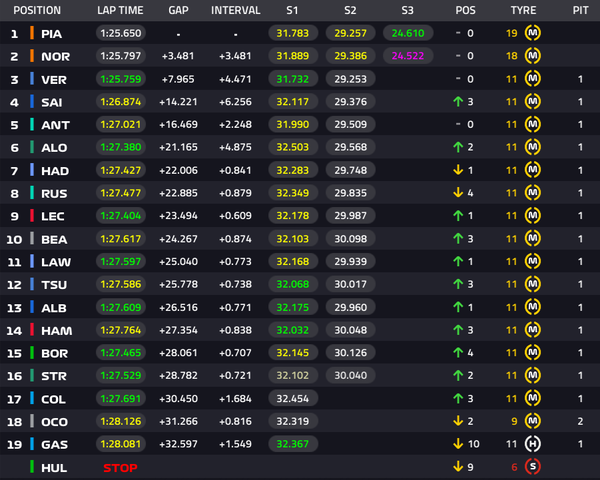
Task: Click lap time 1:28.126 of OCO
Action: pyautogui.click(x=121, y=421)
